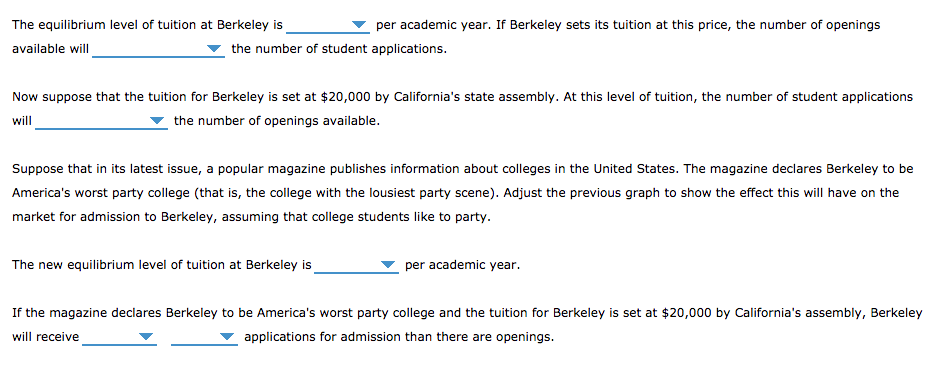Image resolution: width=940 pixels, height=374 pixels.
Task: Click blue arrow after "new equilibrium level of tuition"
Action: [x=388, y=265]
